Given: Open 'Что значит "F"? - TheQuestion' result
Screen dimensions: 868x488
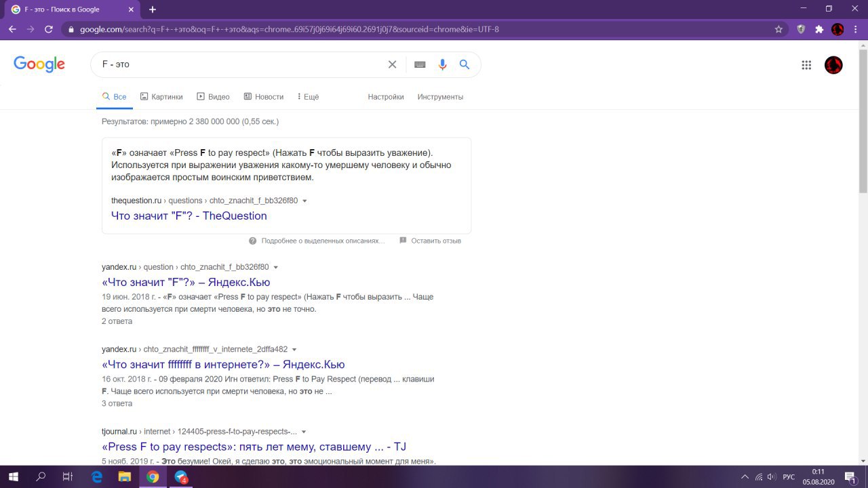Looking at the screenshot, I should click(189, 216).
